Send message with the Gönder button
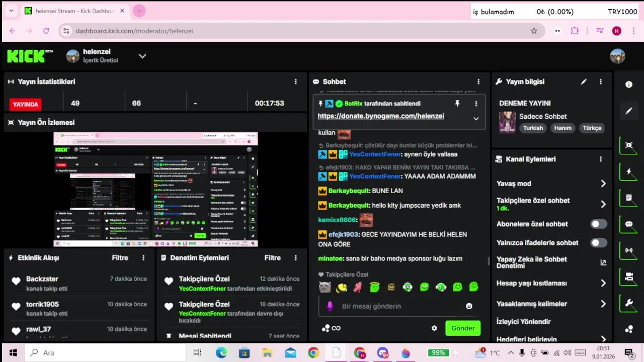This screenshot has height=362, width=644. pyautogui.click(x=463, y=328)
